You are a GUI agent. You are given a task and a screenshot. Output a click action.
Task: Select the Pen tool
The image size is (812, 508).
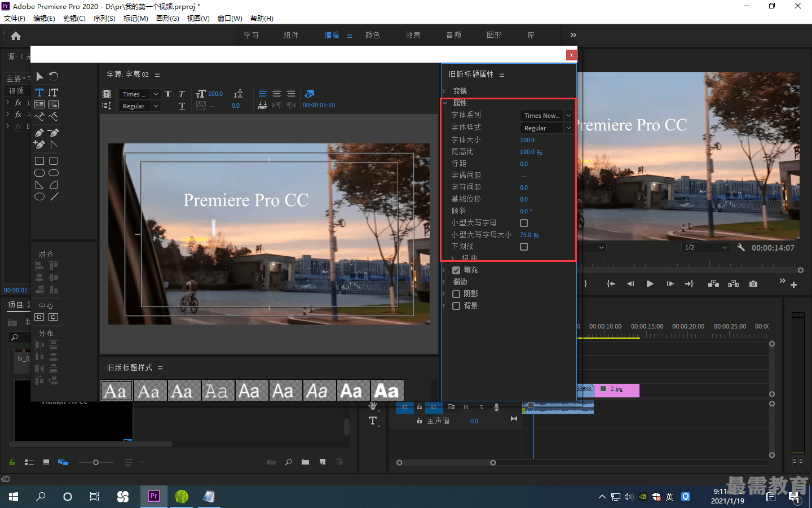39,133
